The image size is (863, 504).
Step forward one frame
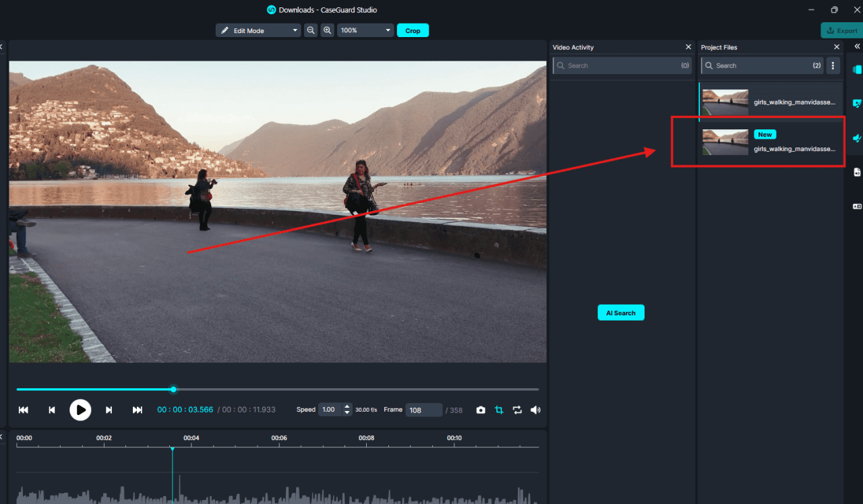(109, 410)
